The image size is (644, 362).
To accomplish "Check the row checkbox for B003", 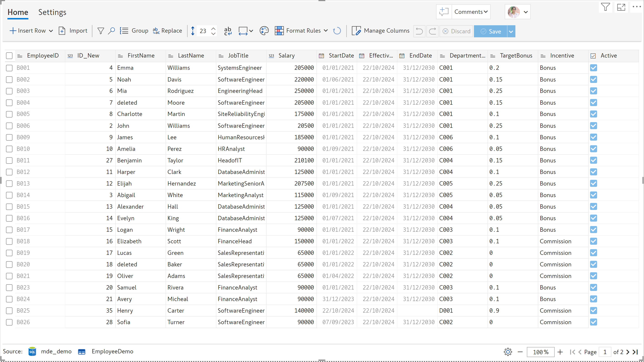I will [9, 91].
